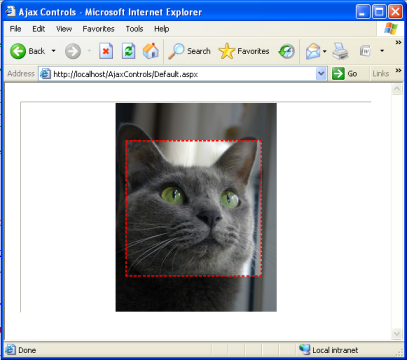The width and height of the screenshot is (407, 360).
Task: Click the Mail envelope icon
Action: pyautogui.click(x=313, y=51)
